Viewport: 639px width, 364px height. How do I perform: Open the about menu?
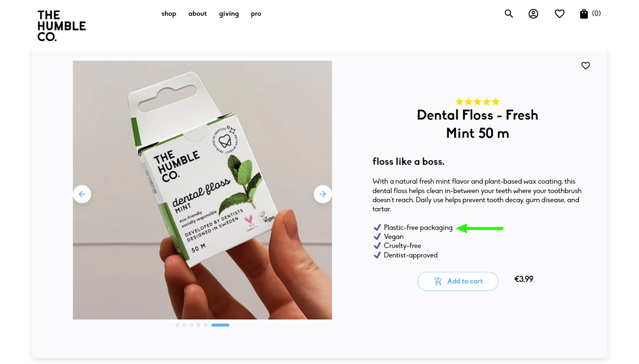[x=198, y=14]
